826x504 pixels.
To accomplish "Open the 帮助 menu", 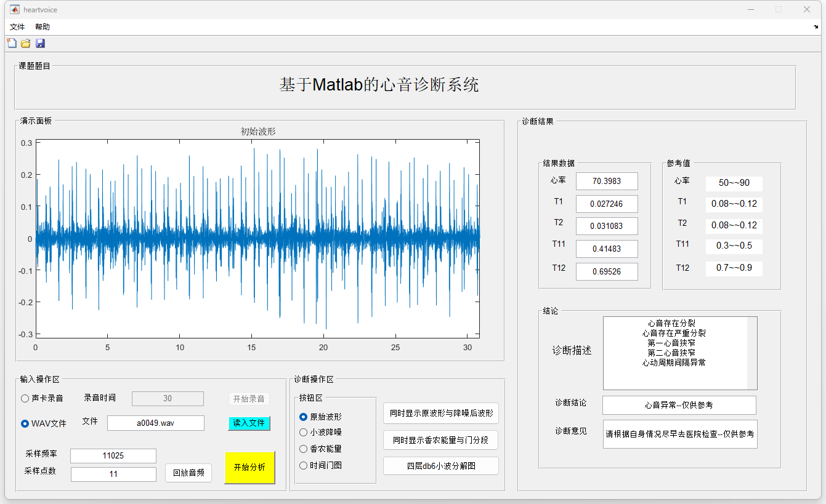I will 43,27.
